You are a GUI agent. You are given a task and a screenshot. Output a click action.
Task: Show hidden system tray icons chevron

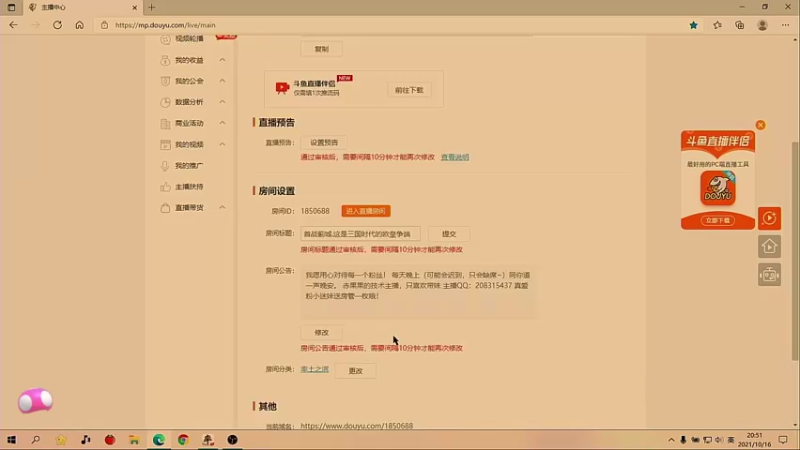[x=671, y=440]
